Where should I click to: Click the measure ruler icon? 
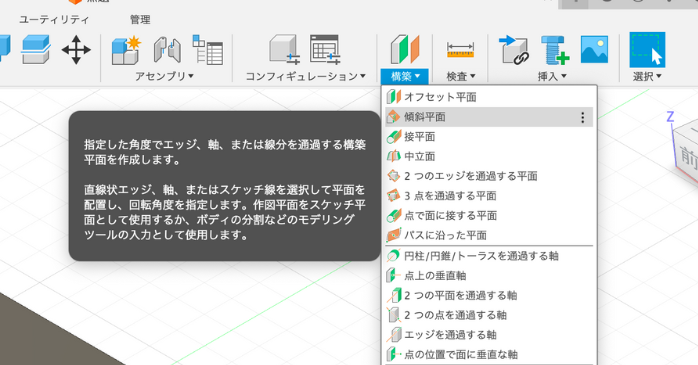460,50
